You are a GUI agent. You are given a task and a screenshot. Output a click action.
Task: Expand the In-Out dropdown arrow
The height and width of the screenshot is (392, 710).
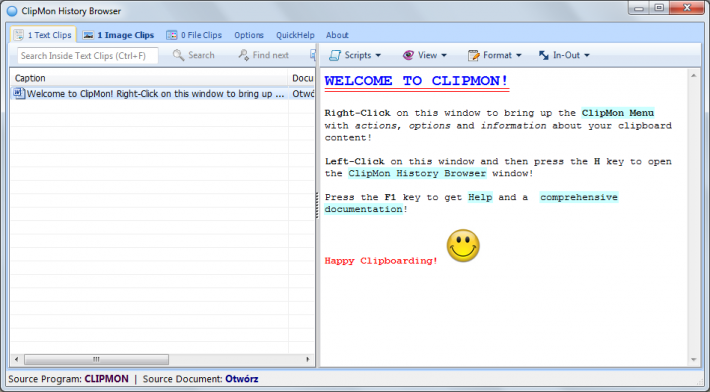587,56
